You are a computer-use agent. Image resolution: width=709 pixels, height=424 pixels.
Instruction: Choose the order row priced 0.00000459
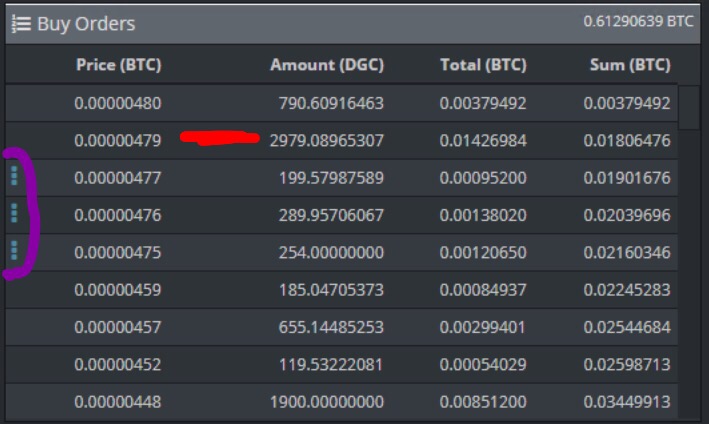[x=341, y=290]
